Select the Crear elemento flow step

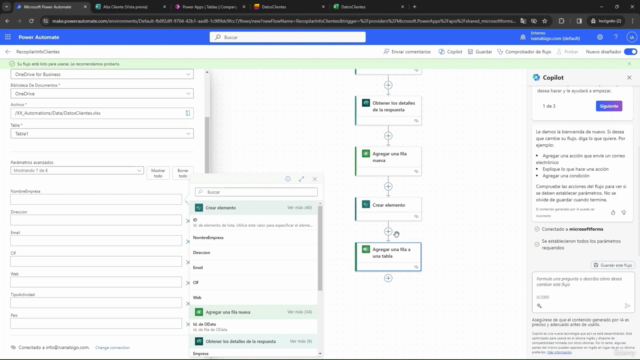point(388,209)
